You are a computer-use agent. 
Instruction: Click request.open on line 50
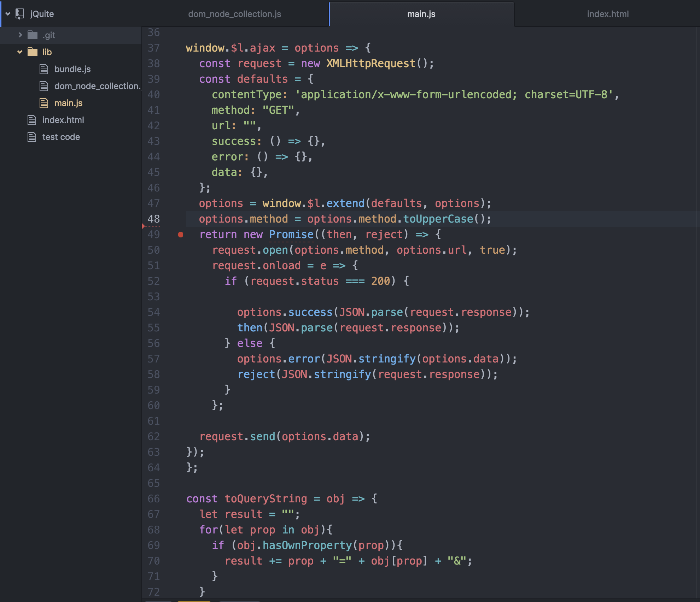click(x=250, y=250)
